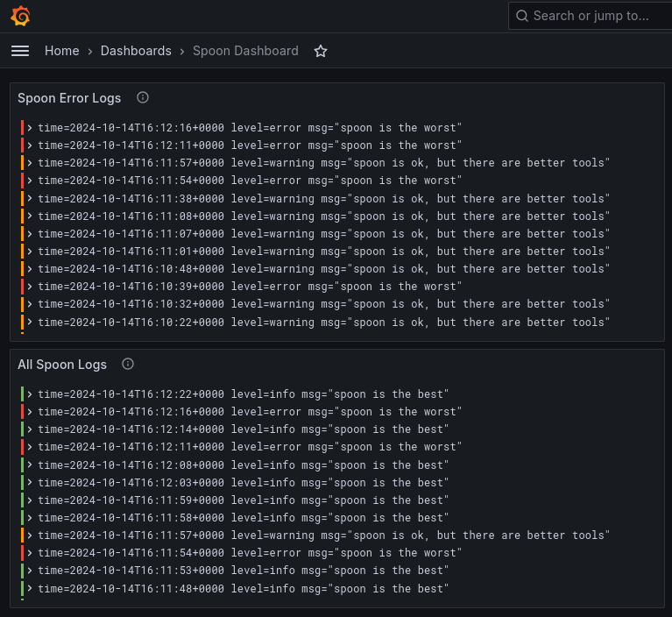Click green level bar of 16:11:48 info log
Viewport: 672px width, 617px height.
coord(22,589)
